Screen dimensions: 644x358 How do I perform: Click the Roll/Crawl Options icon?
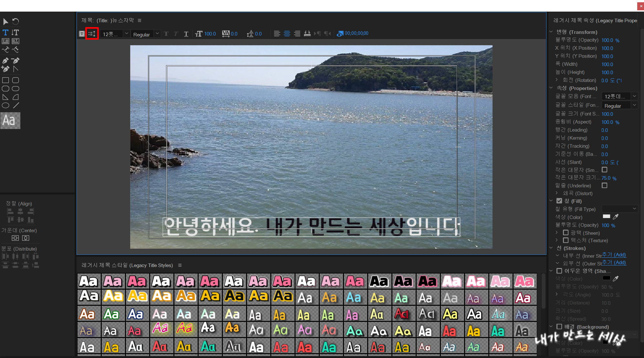pyautogui.click(x=92, y=34)
